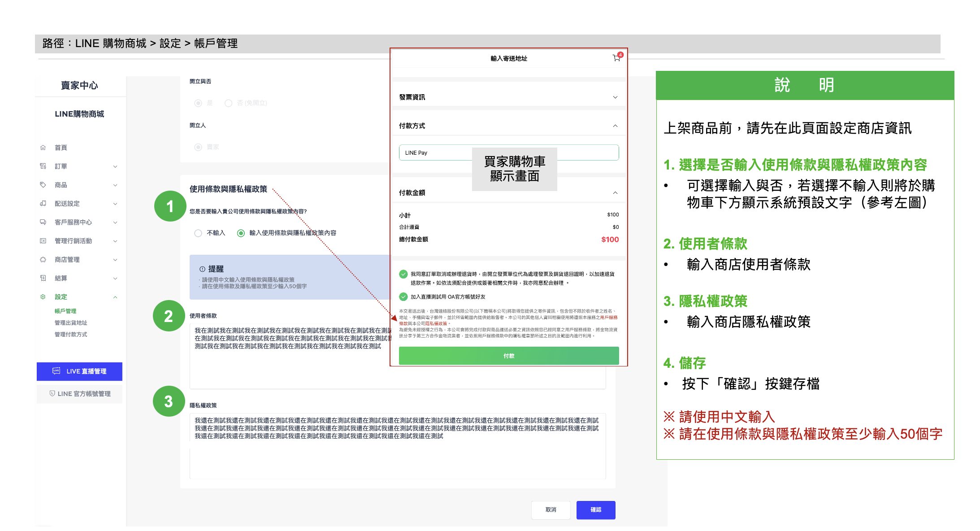Select 輸入使用條款與隱私權政策內容 radio option
The image size is (980, 531).
click(241, 233)
